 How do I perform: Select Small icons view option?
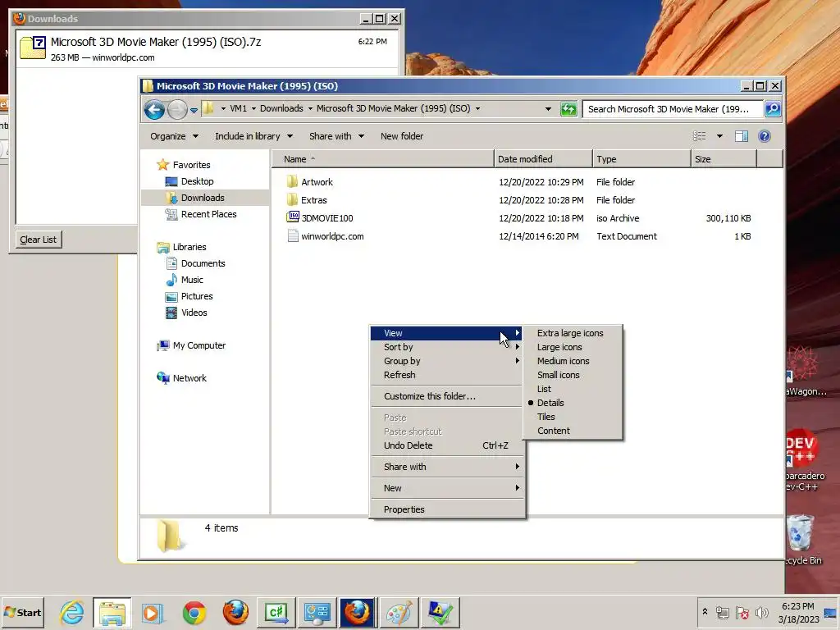[573, 375]
